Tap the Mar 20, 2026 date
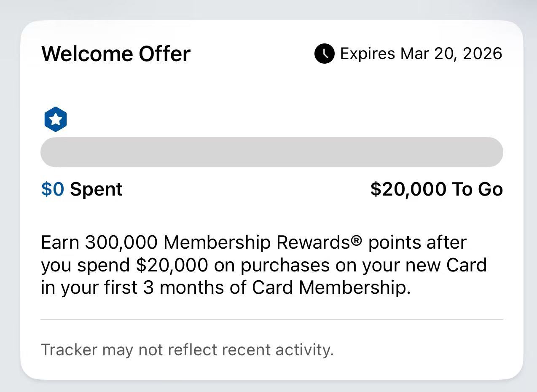537x392 pixels. click(451, 54)
